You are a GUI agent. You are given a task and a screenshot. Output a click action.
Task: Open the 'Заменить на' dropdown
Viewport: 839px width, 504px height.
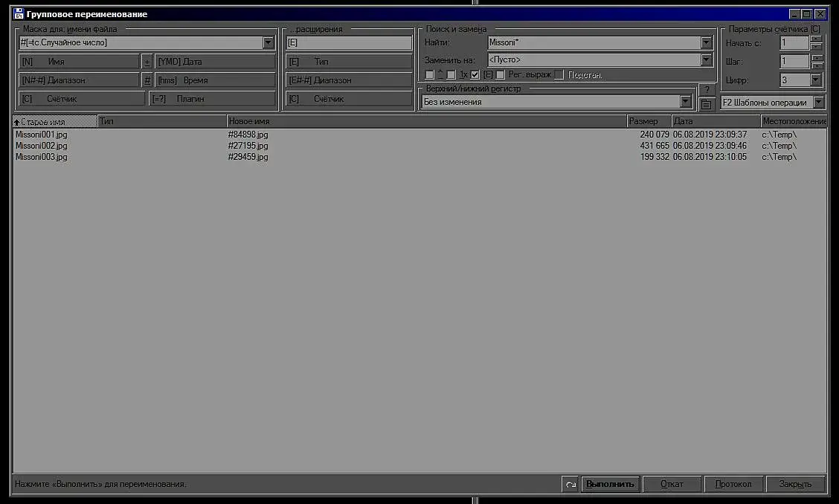(x=707, y=60)
